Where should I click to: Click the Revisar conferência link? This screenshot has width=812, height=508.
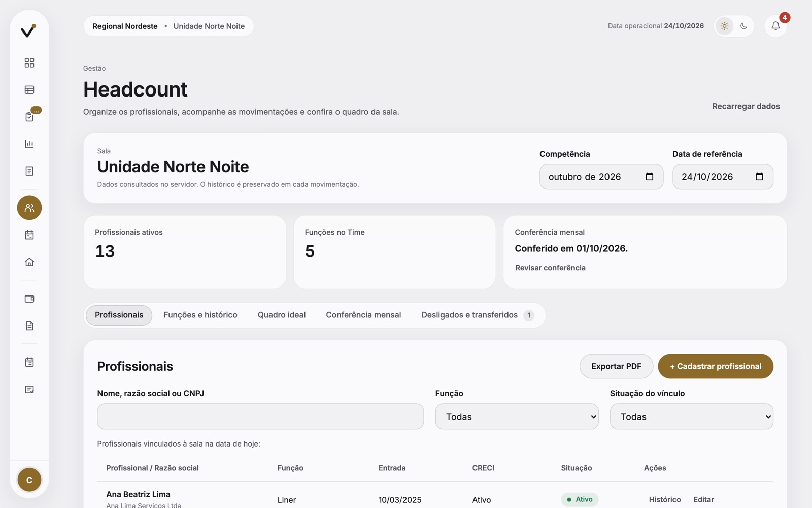(550, 268)
